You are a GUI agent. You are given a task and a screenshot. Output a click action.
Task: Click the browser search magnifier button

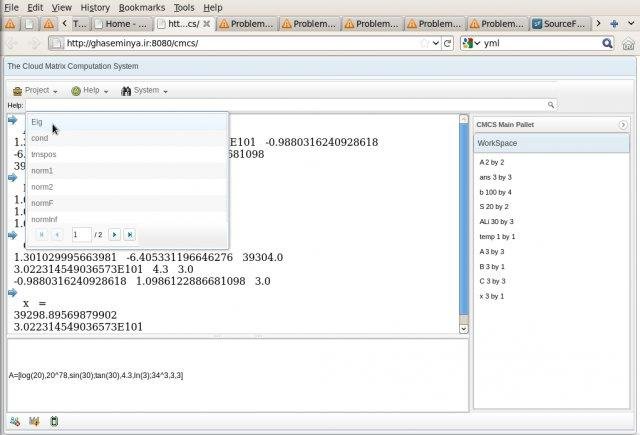[607, 43]
